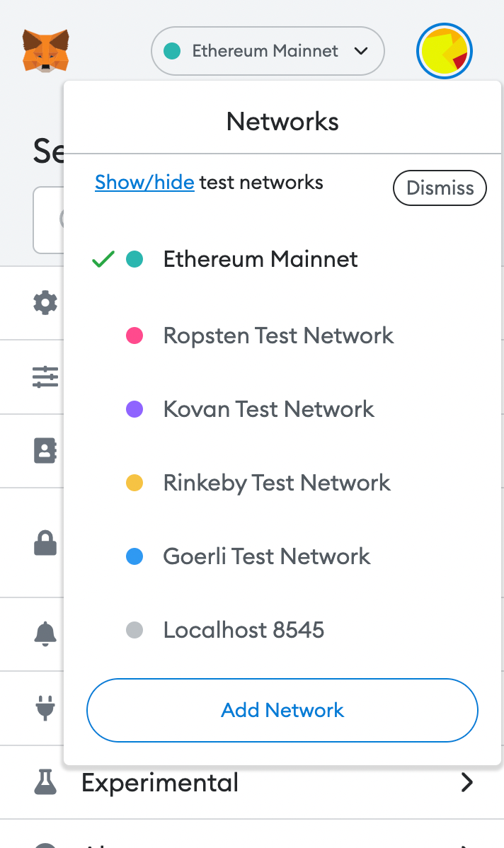Image resolution: width=504 pixels, height=848 pixels.
Task: Click the MetaMask fox logo
Action: (45, 51)
